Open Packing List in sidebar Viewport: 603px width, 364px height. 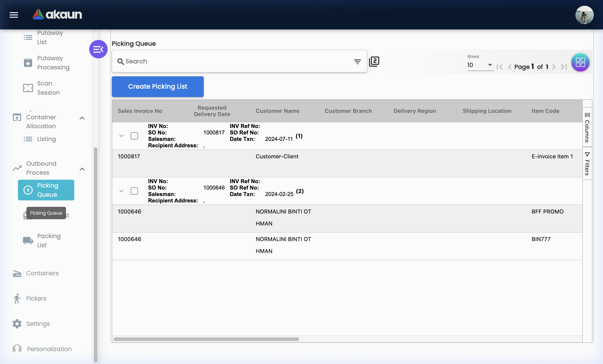click(49, 240)
